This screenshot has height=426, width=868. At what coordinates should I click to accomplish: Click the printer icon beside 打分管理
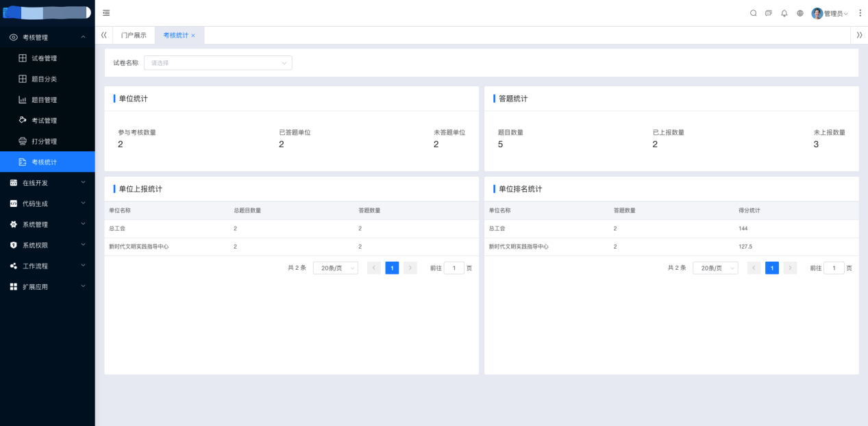tap(23, 141)
